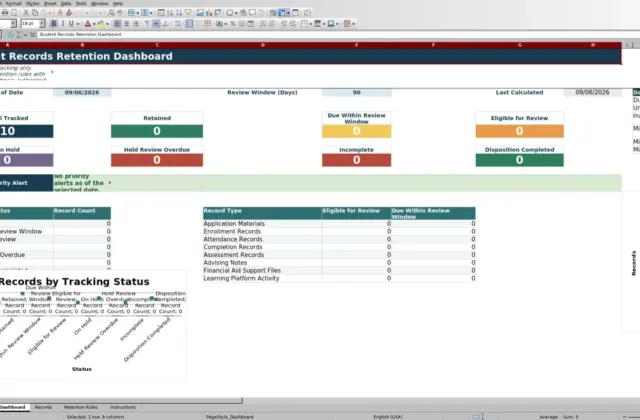Click Merge and Center Cells icon
The width and height of the screenshot is (640, 420).
click(x=189, y=24)
